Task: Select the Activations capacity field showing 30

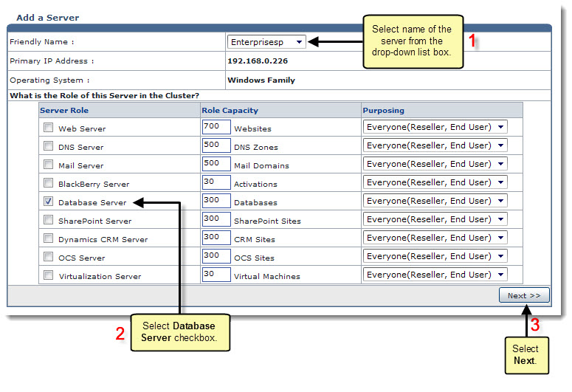Action: [216, 182]
